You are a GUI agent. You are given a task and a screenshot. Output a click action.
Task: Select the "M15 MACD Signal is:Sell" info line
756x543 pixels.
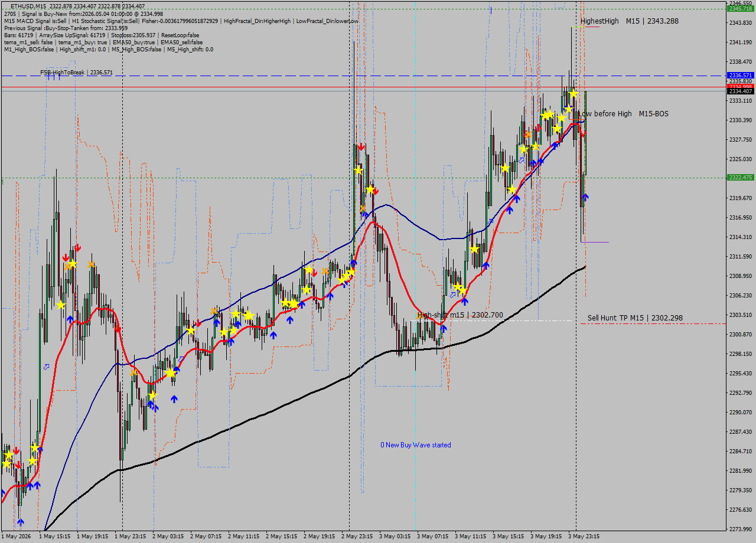pyautogui.click(x=181, y=21)
